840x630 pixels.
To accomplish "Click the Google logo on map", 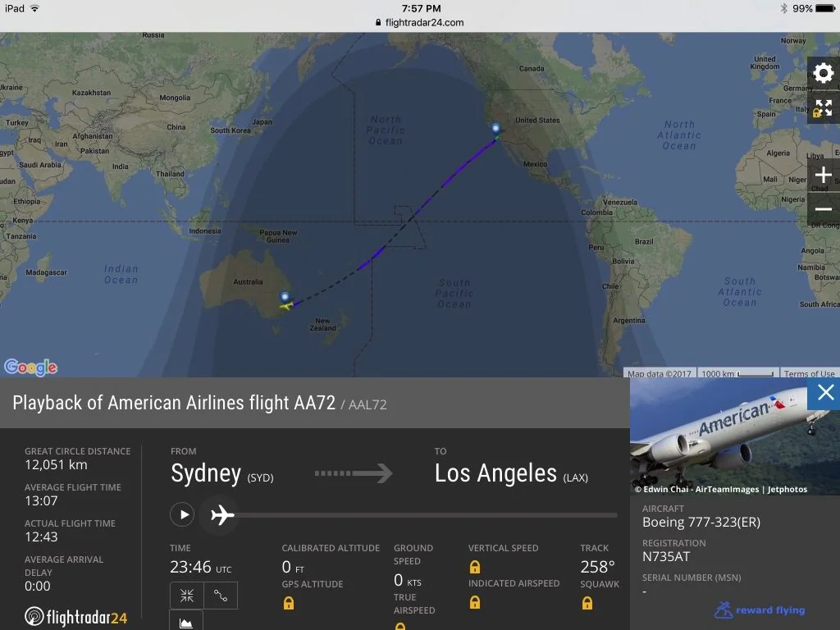I will 30,367.
